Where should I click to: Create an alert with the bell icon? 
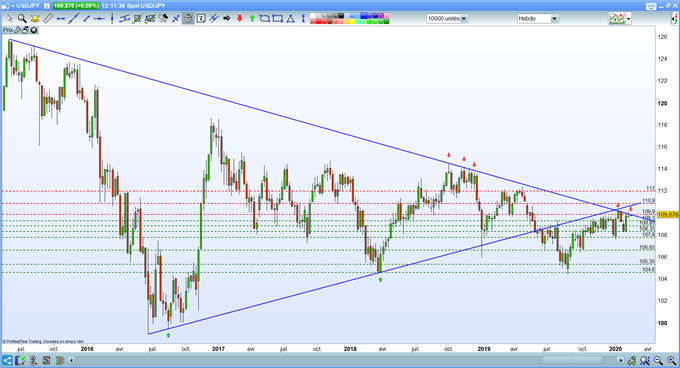(35, 19)
